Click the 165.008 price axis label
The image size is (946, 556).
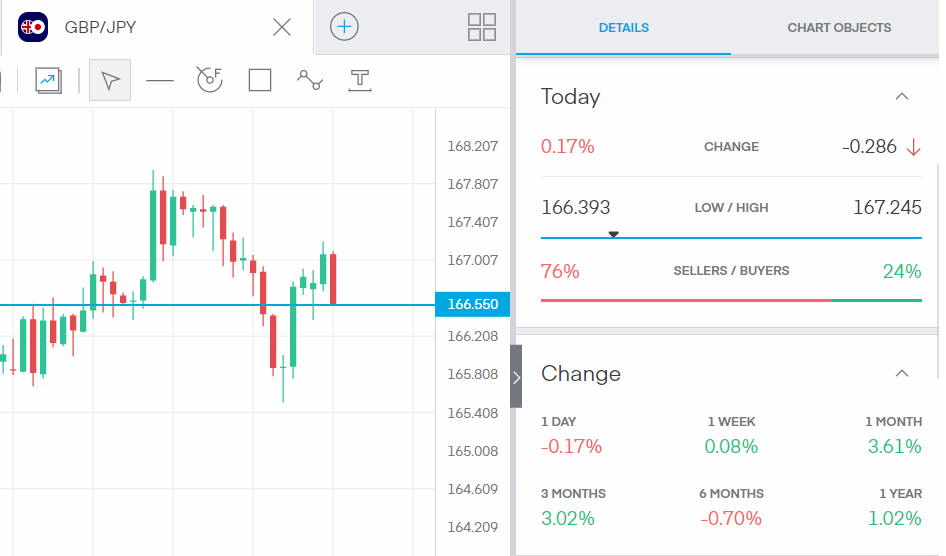[472, 451]
